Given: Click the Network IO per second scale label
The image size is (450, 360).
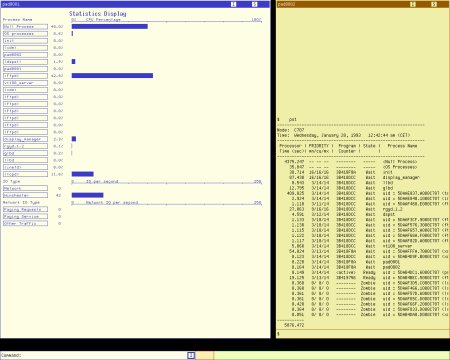Looking at the screenshot, I should [112, 202].
